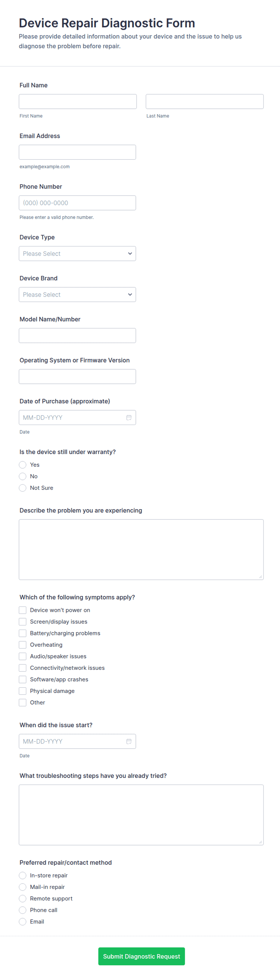Tick Battery/charging problems checkbox

point(23,633)
